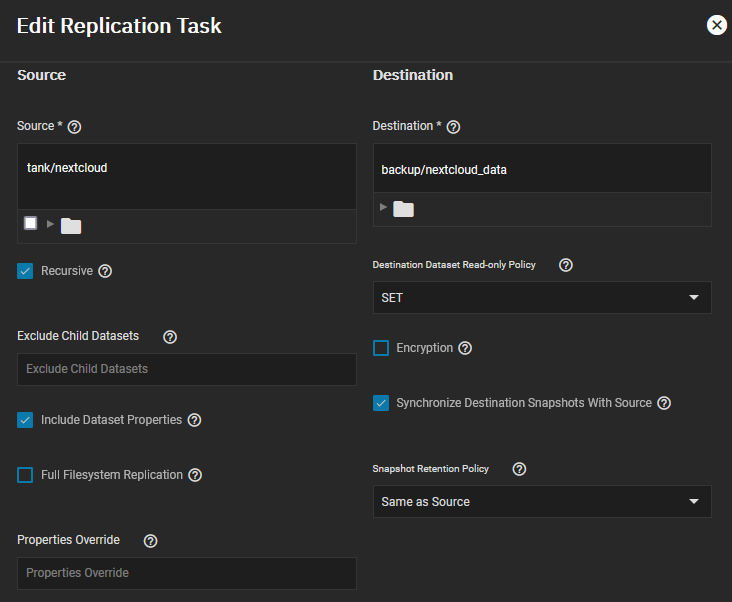Show help for Properties Override
The height and width of the screenshot is (602, 732).
click(x=150, y=541)
